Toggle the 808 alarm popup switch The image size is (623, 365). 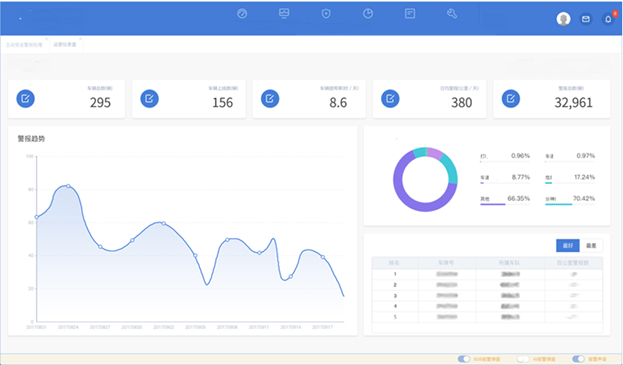point(464,359)
